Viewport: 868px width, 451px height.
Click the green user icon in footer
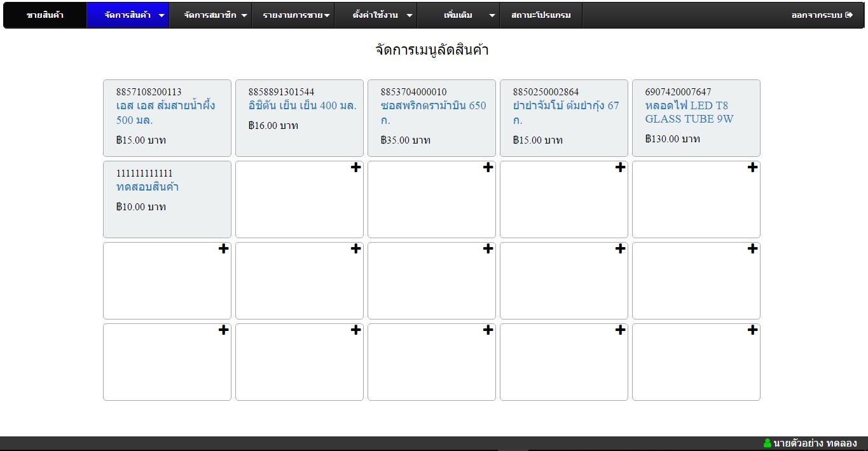pyautogui.click(x=767, y=443)
